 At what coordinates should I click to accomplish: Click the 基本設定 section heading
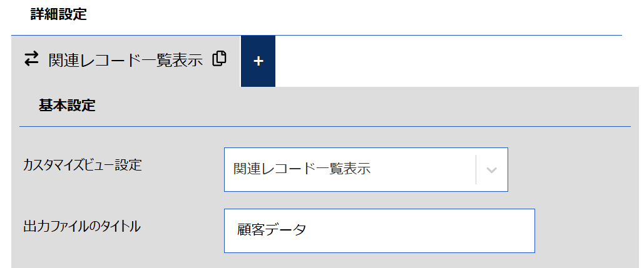click(68, 106)
